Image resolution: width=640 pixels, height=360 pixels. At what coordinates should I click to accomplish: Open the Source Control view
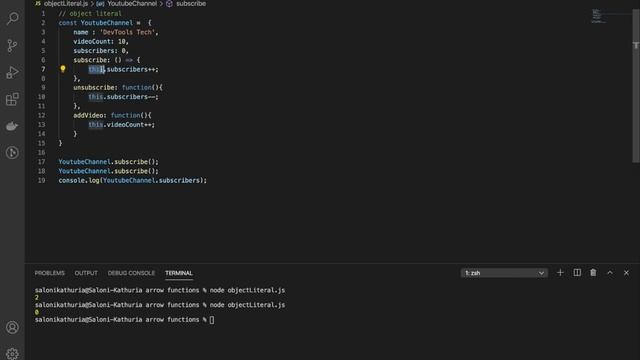pos(12,45)
